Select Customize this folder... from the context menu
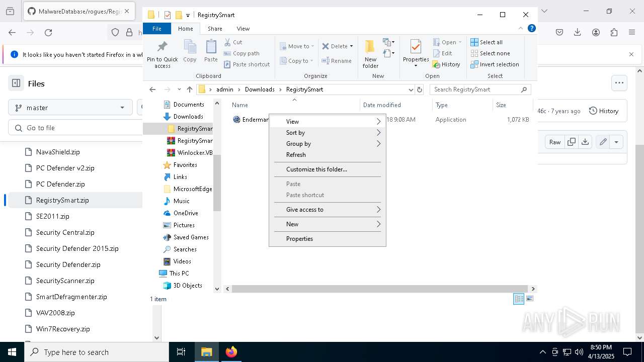The image size is (644, 362). tap(328, 169)
